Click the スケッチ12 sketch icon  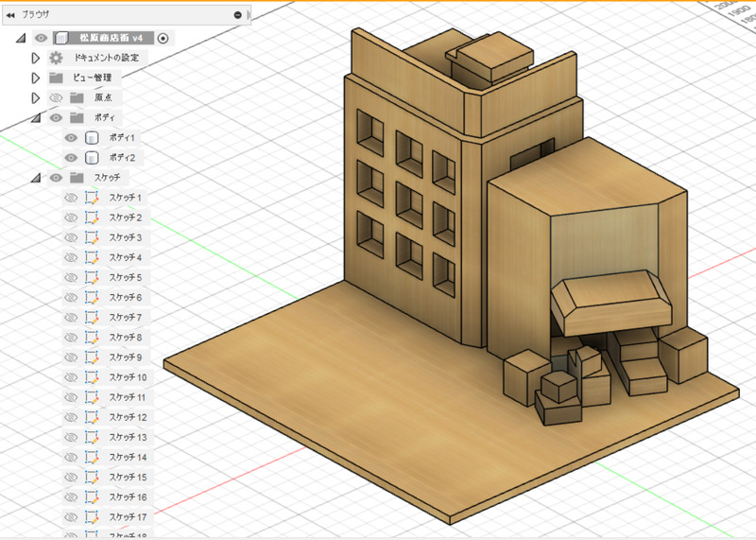(x=92, y=417)
